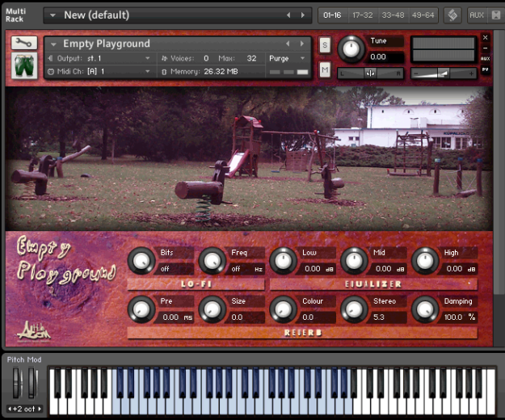
Task: Expand the Empty Playground instrument menu arrow
Action: (53, 44)
